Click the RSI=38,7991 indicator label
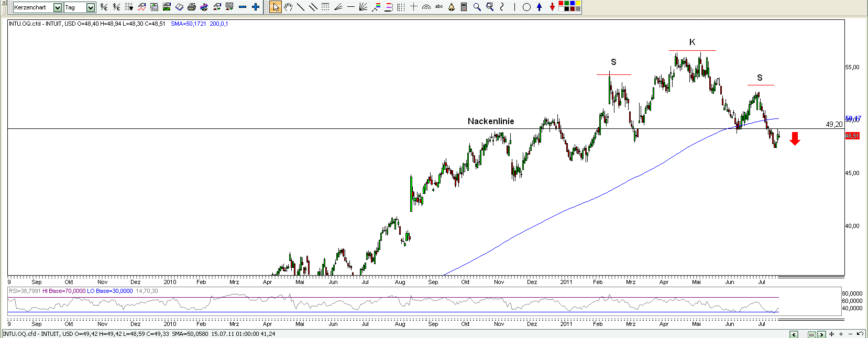The width and height of the screenshot is (868, 338). click(25, 291)
